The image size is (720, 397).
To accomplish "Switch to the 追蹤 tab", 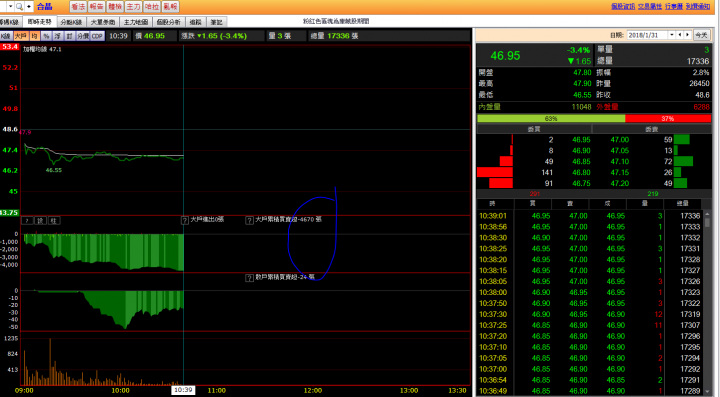I will [x=196, y=22].
